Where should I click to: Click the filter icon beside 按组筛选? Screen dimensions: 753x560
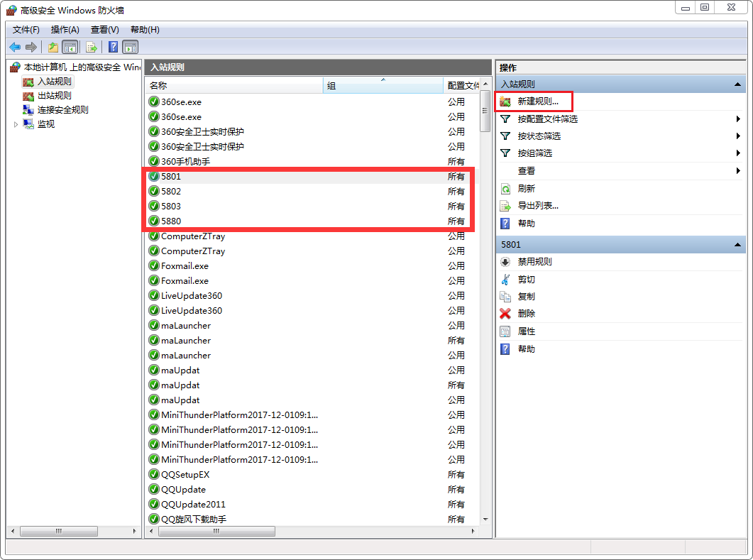(x=505, y=153)
